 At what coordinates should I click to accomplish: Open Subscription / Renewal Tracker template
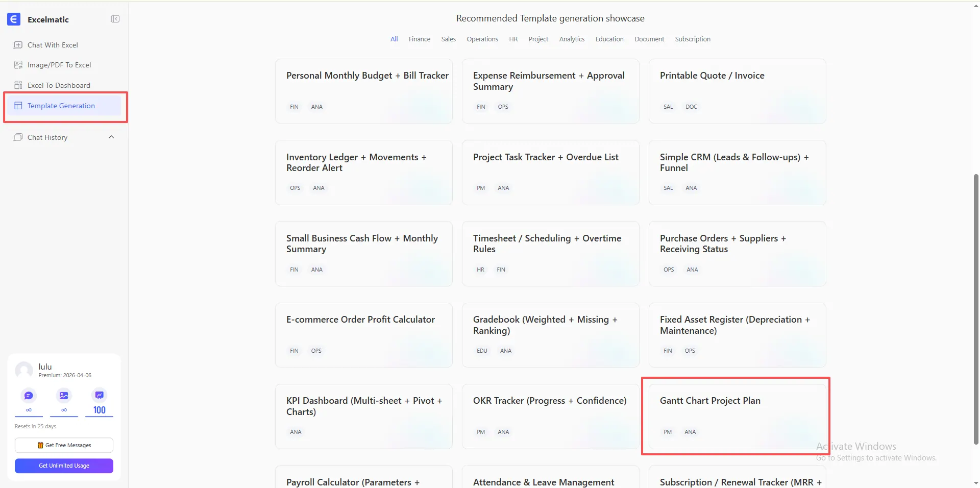(x=738, y=477)
